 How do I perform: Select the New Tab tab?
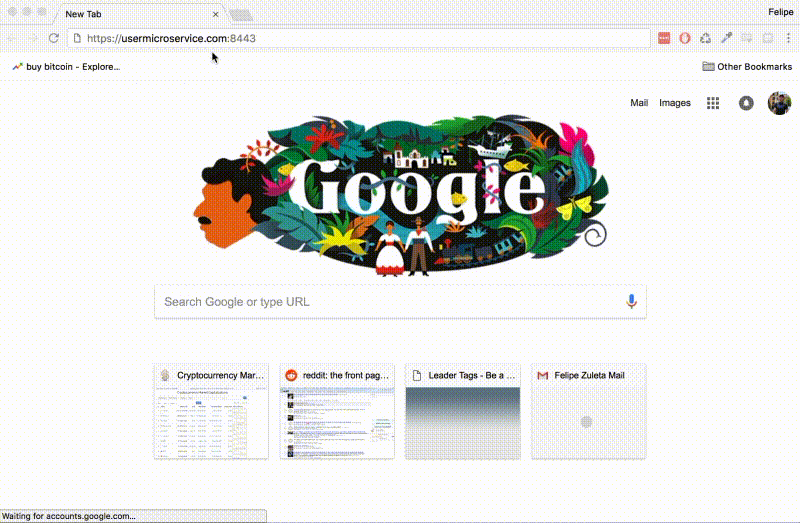pos(138,14)
